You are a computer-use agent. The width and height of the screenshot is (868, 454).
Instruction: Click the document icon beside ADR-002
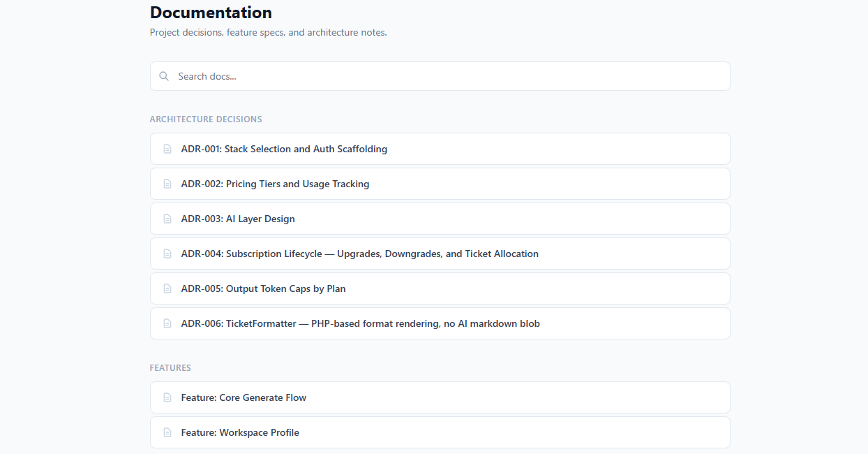[167, 184]
